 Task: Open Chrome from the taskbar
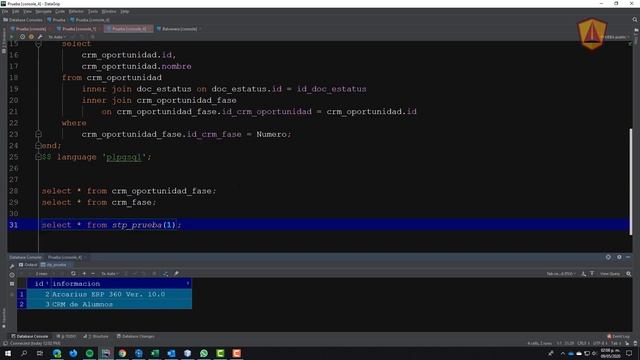(122, 353)
